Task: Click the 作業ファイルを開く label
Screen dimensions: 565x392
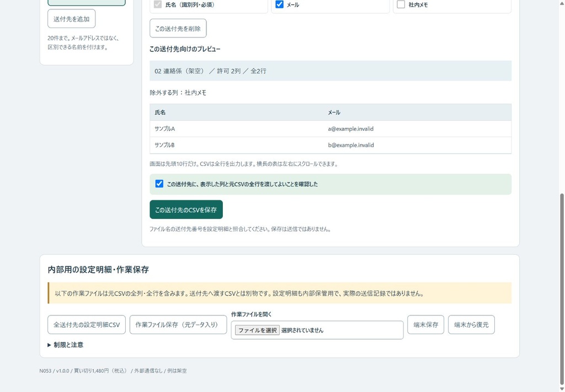Action: point(252,314)
